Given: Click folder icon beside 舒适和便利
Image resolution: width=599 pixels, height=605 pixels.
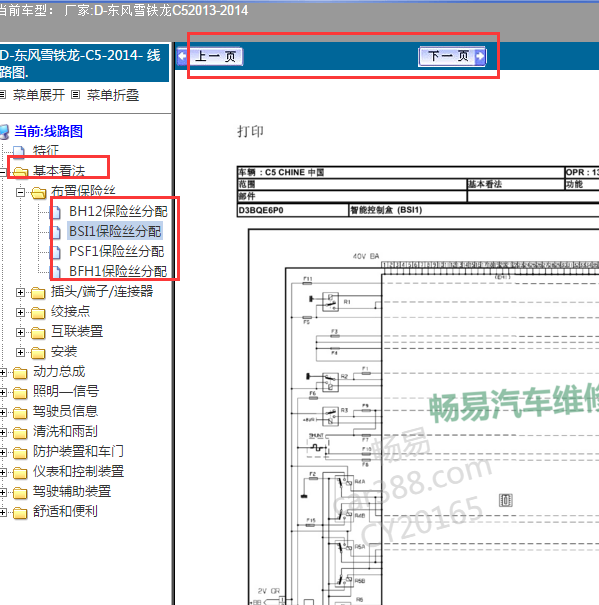Looking at the screenshot, I should 20,514.
